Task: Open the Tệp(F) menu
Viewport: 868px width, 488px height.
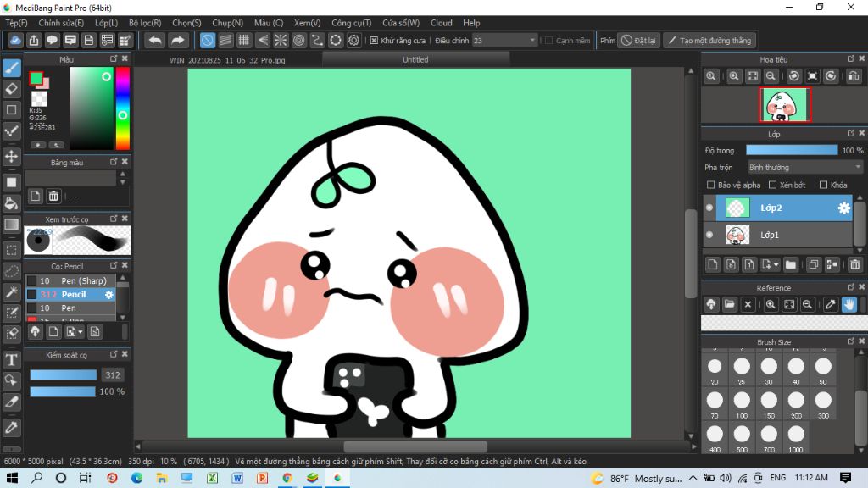Action: point(17,23)
